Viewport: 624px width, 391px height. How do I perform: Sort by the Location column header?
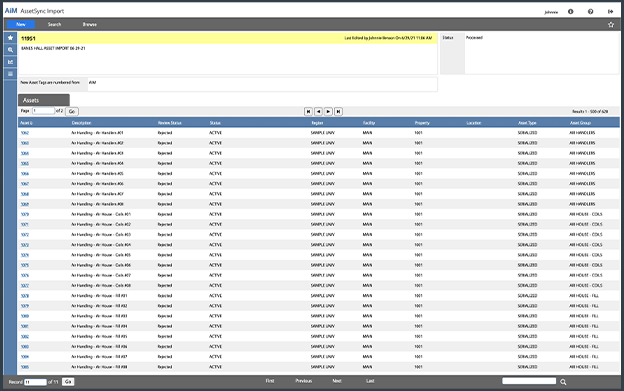pyautogui.click(x=474, y=123)
